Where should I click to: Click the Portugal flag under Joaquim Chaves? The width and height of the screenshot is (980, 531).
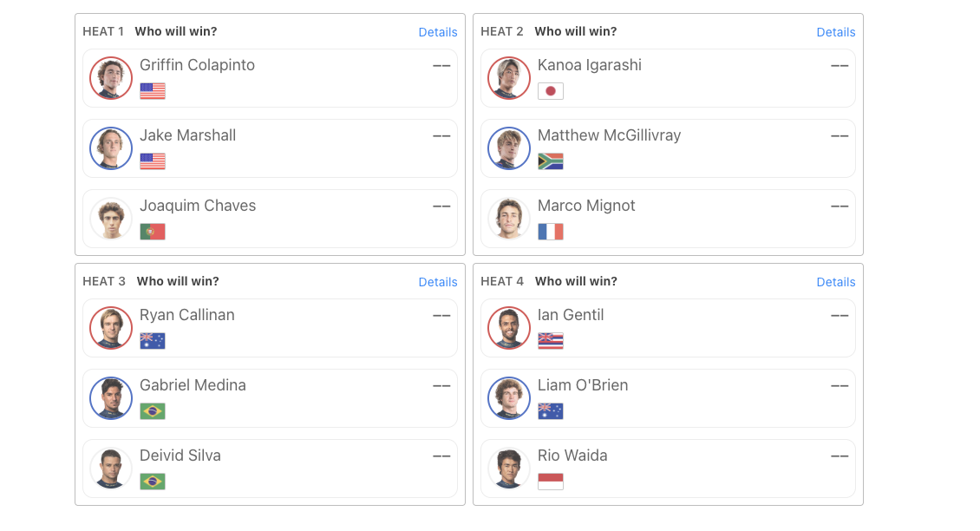point(153,232)
